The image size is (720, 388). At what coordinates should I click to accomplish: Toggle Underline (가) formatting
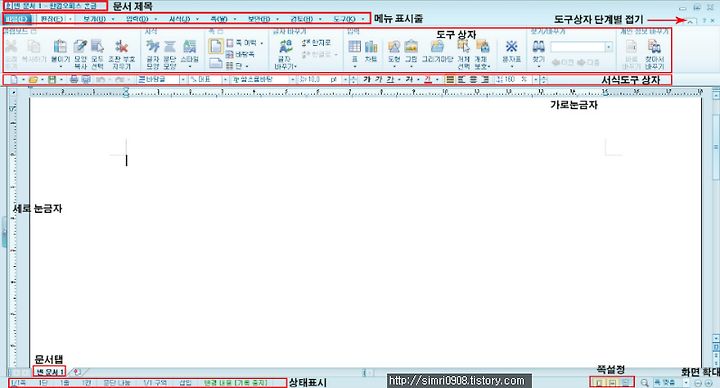click(390, 79)
